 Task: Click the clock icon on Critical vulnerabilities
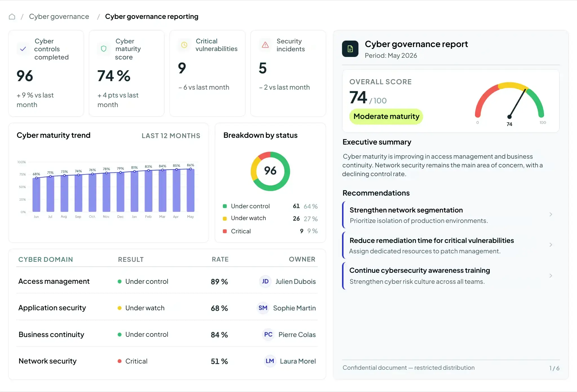[184, 45]
